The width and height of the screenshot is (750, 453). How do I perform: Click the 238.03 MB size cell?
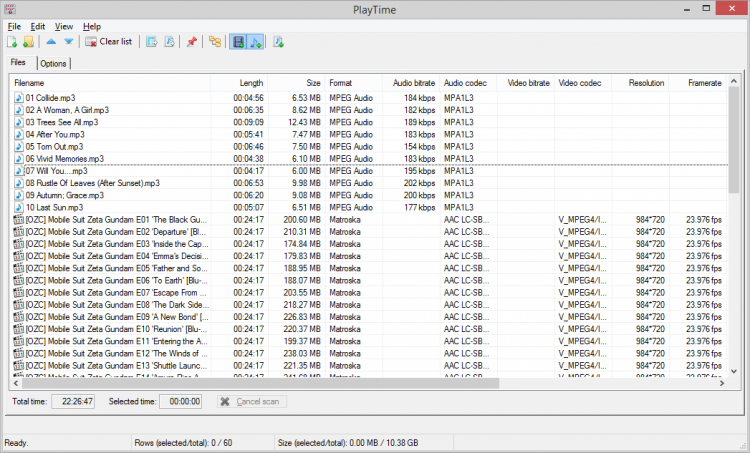tap(302, 354)
